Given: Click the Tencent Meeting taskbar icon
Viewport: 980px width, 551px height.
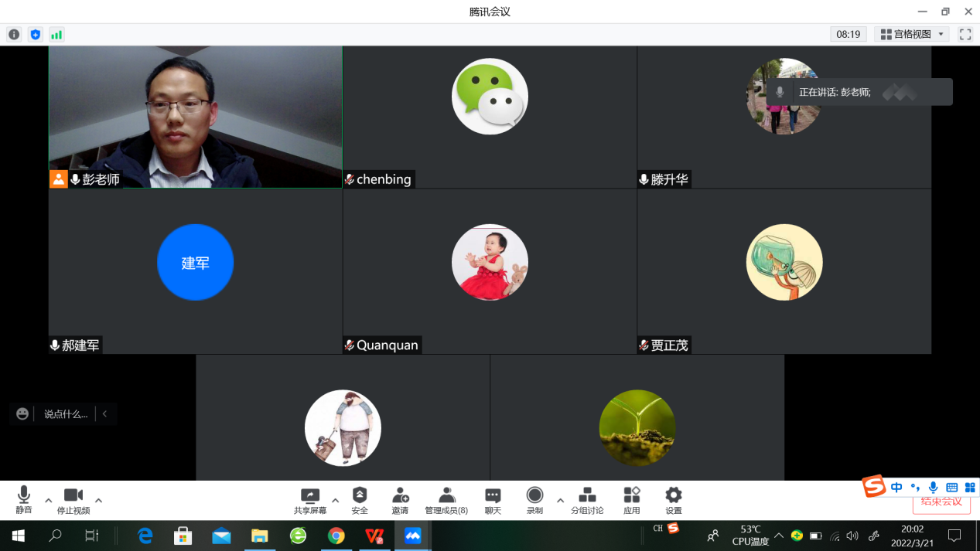Looking at the screenshot, I should [412, 536].
